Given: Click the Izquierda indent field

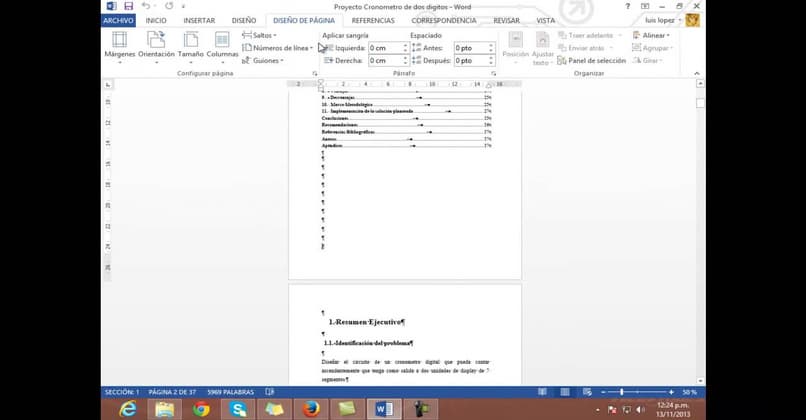Looking at the screenshot, I should 384,48.
